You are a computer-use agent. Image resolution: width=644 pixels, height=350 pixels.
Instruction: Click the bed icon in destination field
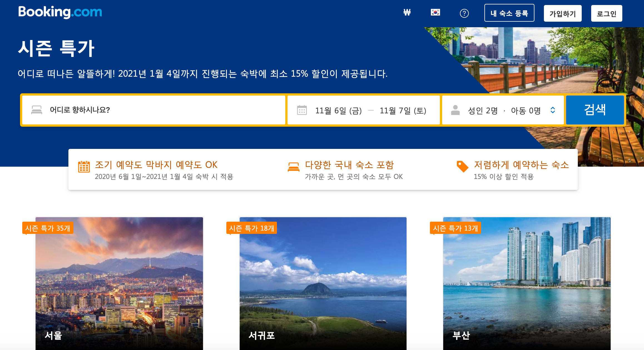click(x=37, y=110)
